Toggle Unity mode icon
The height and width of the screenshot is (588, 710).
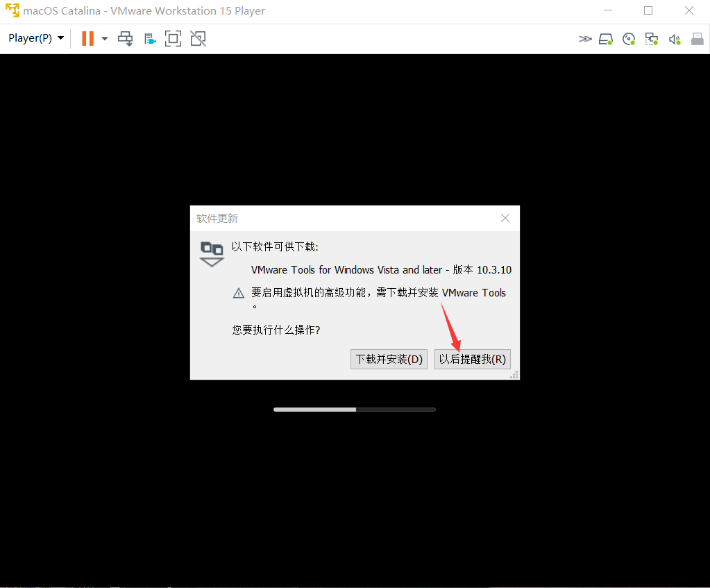coord(198,38)
